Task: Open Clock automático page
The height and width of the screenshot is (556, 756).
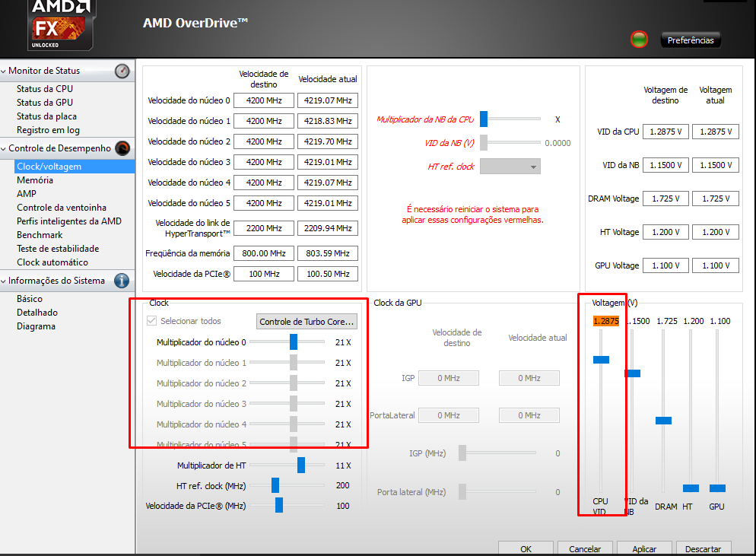Action: click(52, 262)
